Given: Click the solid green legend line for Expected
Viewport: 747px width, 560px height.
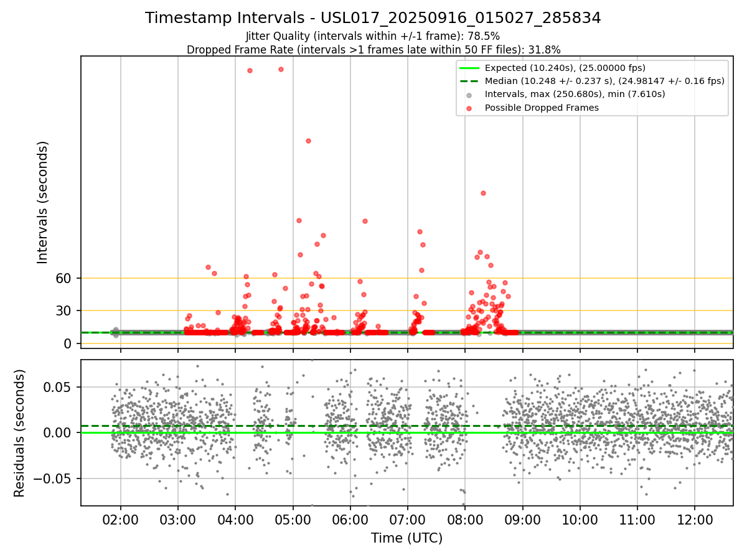Looking at the screenshot, I should coord(469,68).
